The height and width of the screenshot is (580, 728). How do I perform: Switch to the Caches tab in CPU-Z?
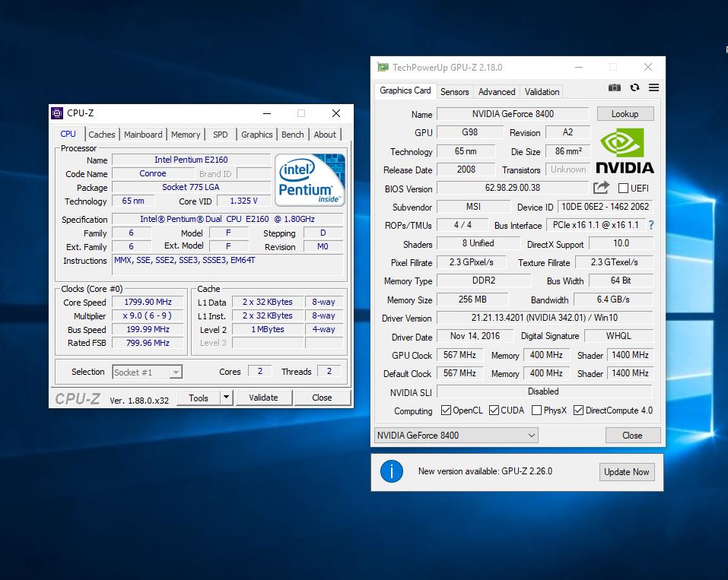(102, 135)
